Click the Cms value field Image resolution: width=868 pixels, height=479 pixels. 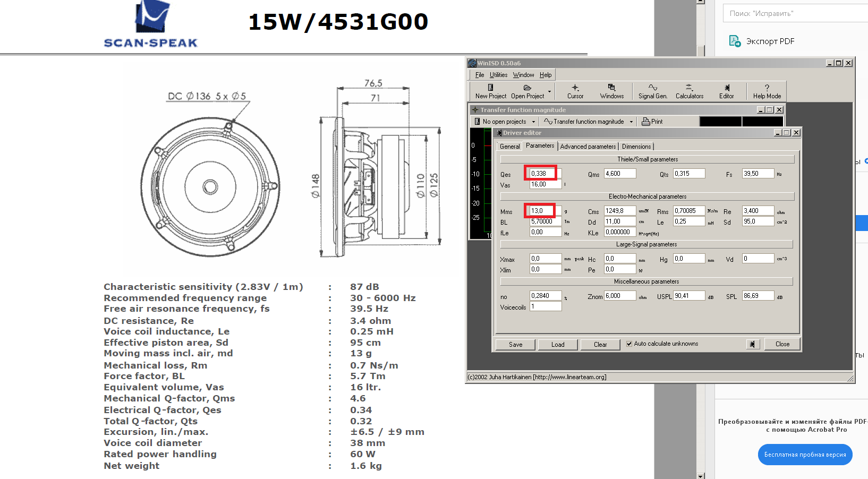[620, 211]
